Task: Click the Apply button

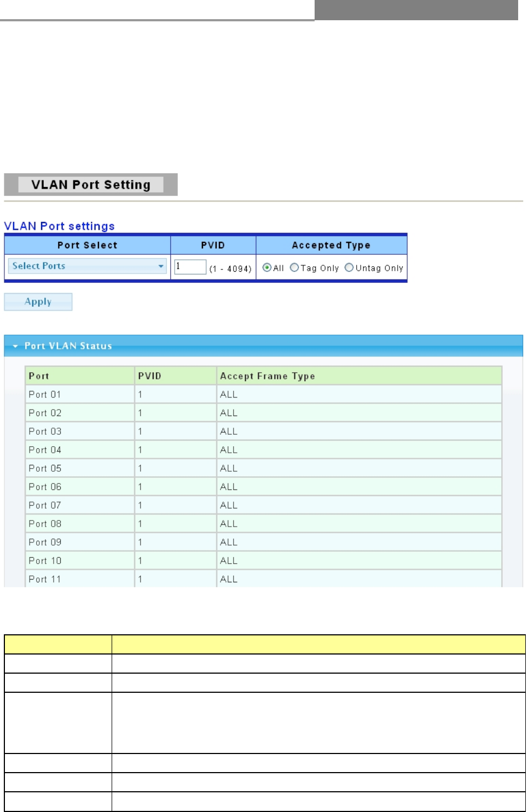Action: coord(38,302)
